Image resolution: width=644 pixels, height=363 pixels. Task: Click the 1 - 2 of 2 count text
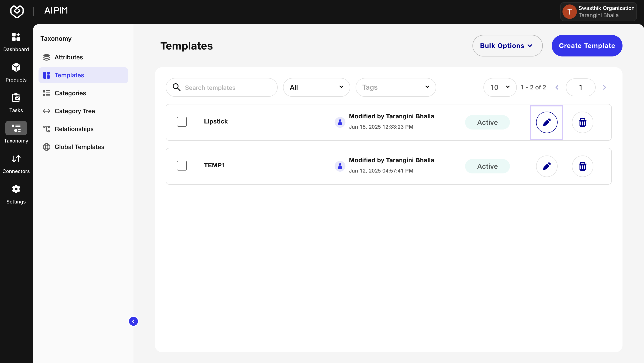[533, 87]
